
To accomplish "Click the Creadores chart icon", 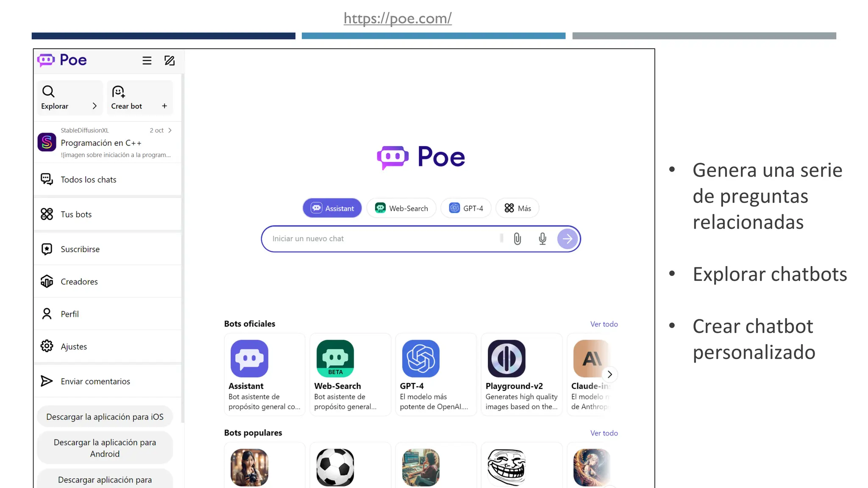I will tap(47, 281).
